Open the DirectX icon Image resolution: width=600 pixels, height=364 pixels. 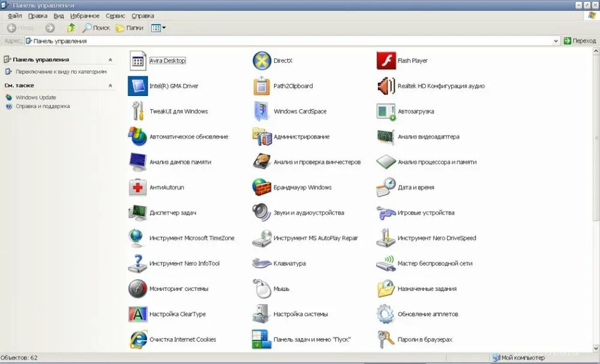pos(262,61)
